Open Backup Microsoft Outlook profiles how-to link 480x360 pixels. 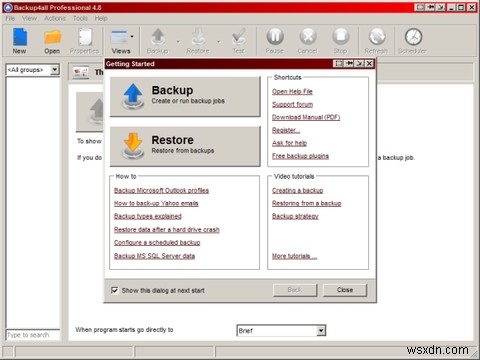[x=161, y=190]
